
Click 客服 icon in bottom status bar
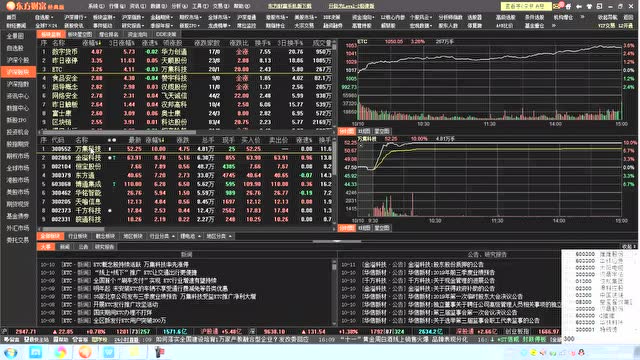(80, 340)
